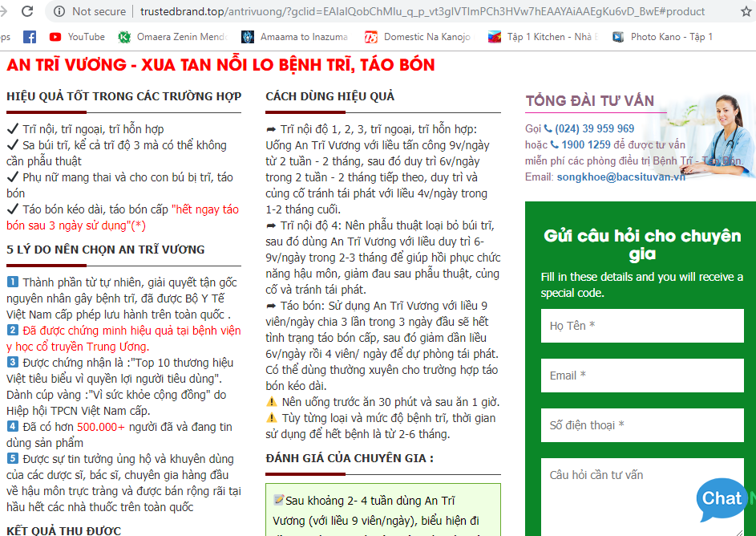The image size is (756, 536).
Task: Open the Facebook bookmark icon
Action: point(30,37)
